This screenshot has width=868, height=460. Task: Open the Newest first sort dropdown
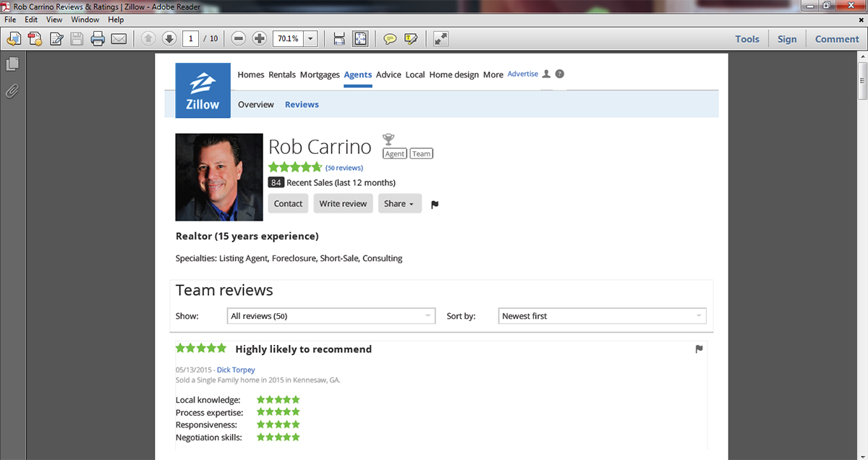(602, 316)
